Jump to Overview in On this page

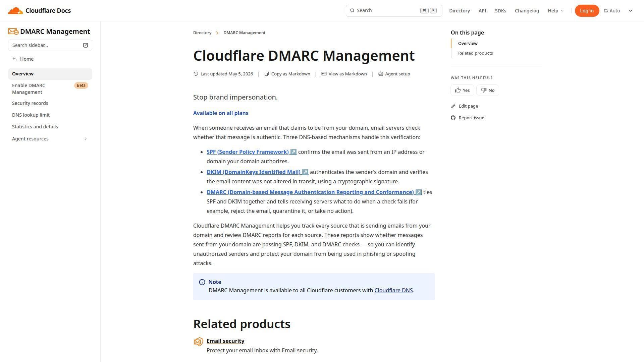pos(468,44)
